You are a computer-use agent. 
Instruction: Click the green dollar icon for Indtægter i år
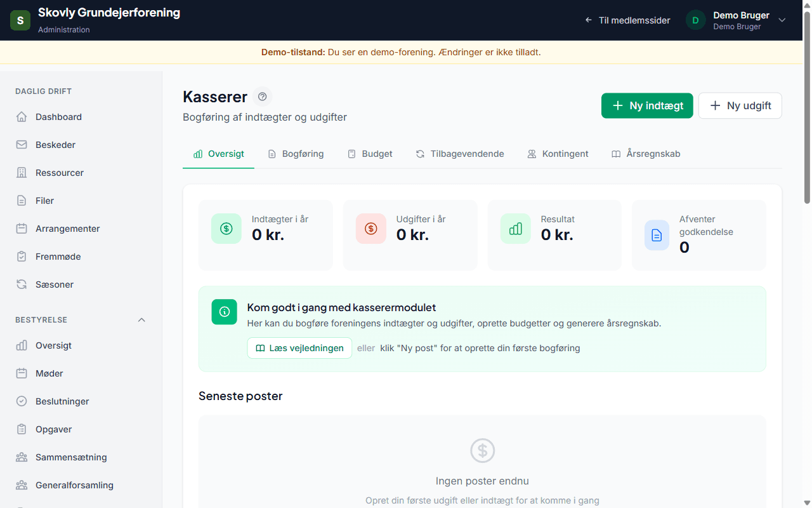pyautogui.click(x=226, y=229)
